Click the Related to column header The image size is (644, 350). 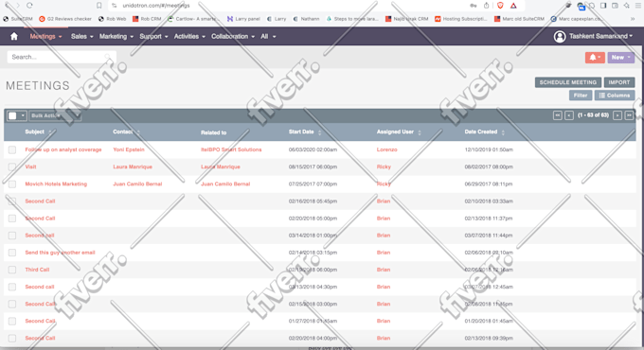pos(214,132)
